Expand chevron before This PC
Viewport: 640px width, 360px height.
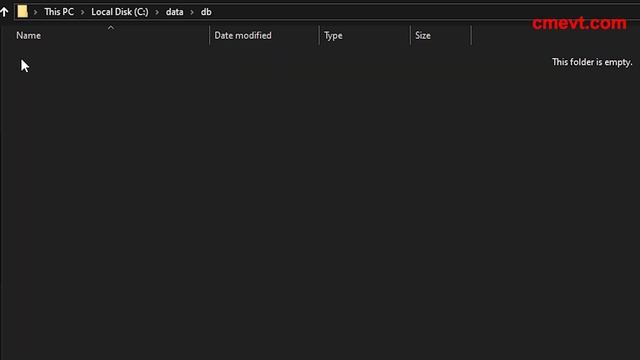point(36,12)
